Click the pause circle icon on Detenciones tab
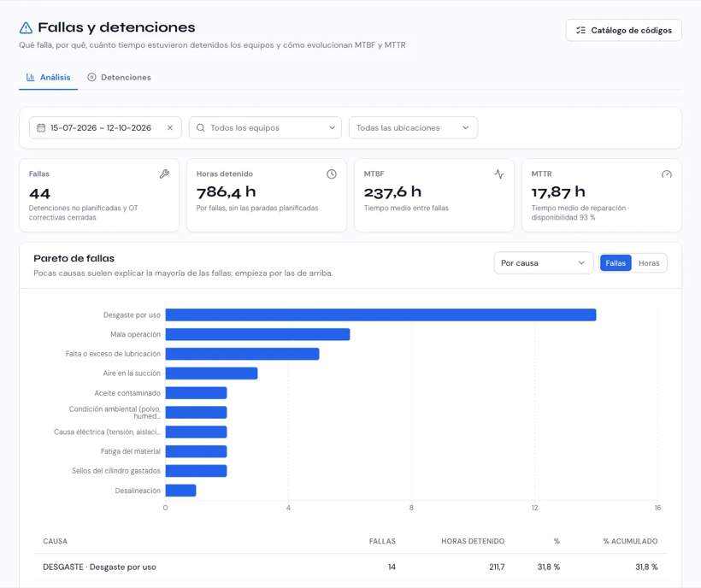 pos(91,77)
